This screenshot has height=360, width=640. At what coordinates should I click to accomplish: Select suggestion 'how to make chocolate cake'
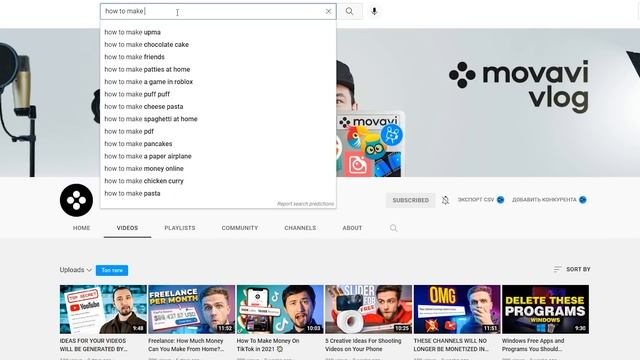pos(218,44)
